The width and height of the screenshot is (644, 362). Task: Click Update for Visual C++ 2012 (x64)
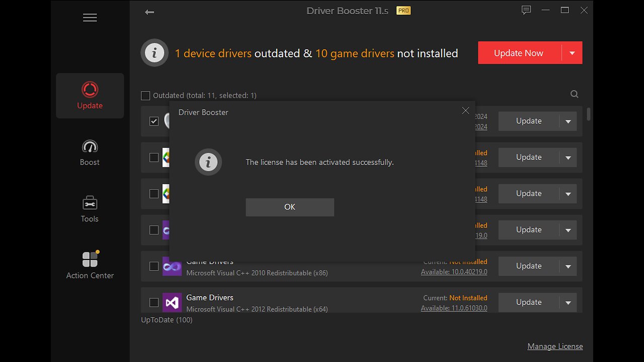(x=529, y=302)
